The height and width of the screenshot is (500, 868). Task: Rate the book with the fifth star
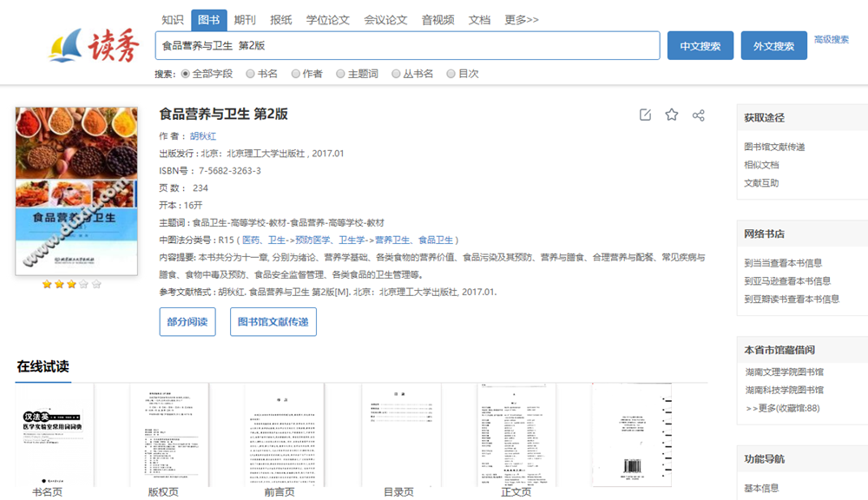pyautogui.click(x=96, y=284)
